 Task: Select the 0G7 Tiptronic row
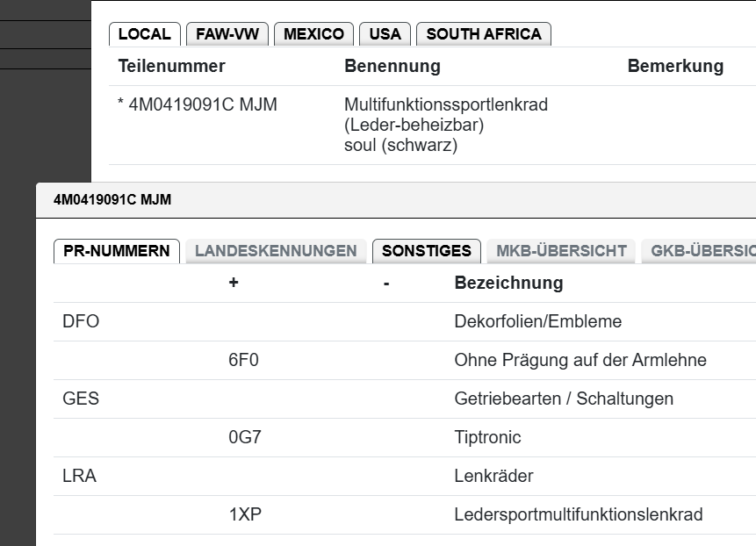pyautogui.click(x=244, y=438)
